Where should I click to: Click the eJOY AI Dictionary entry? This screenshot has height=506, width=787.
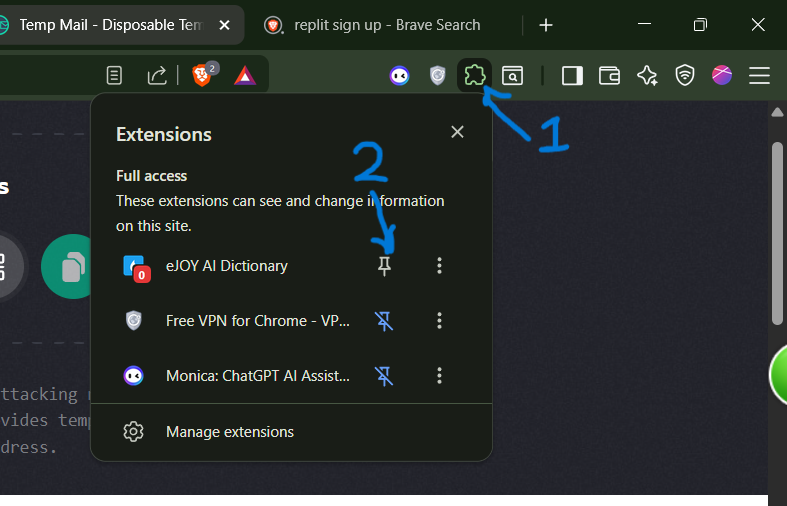point(227,266)
